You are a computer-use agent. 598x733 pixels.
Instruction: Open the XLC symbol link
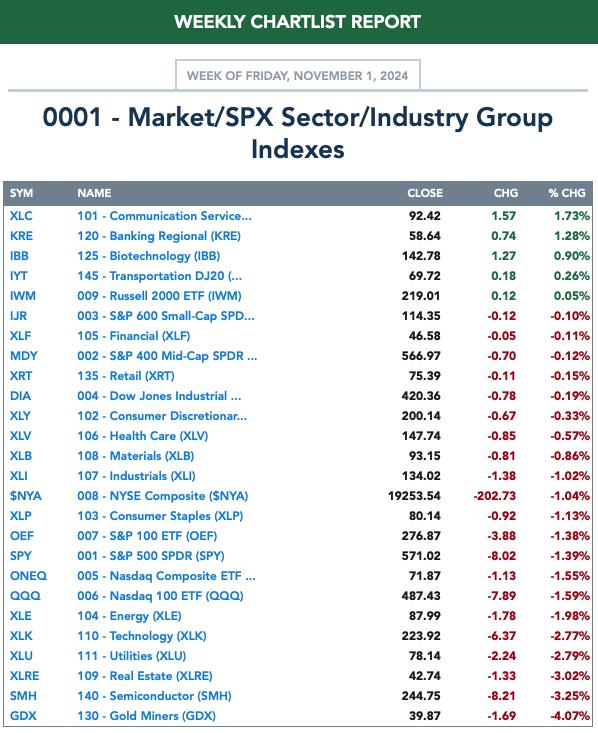pos(21,216)
